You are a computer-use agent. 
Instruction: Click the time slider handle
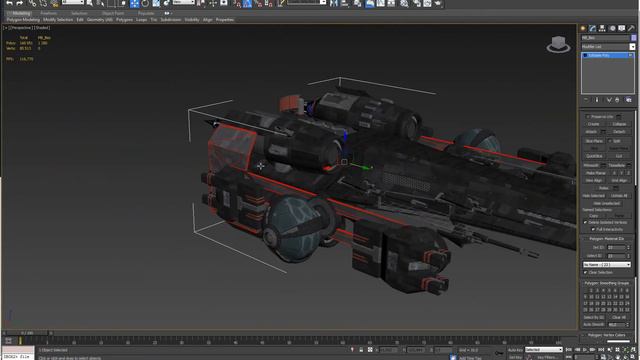(27, 333)
